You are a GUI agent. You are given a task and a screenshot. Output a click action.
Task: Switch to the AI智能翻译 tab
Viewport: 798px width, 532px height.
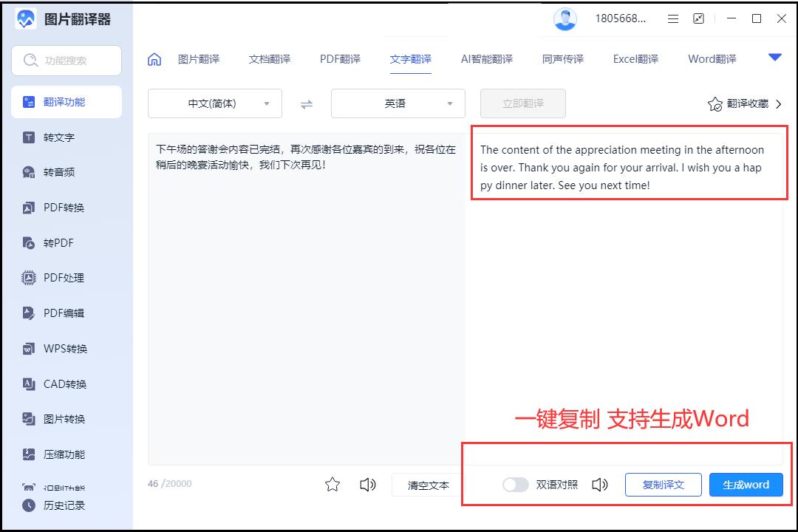pos(486,59)
